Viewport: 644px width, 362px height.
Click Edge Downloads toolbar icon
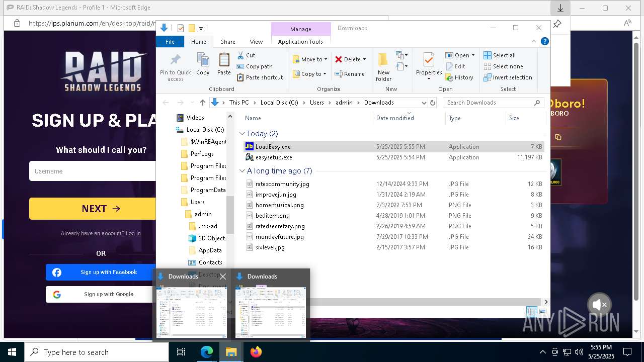(560, 9)
